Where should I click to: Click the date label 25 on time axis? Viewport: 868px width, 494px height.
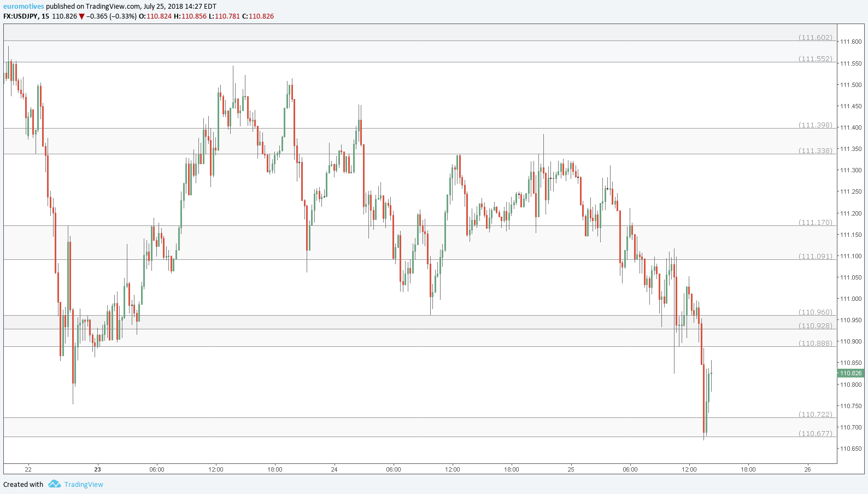coord(571,469)
